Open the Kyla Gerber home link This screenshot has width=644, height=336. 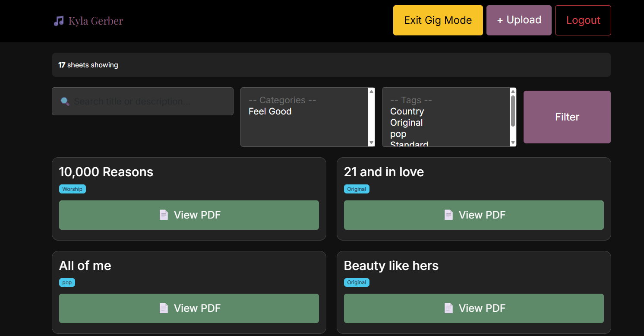click(95, 21)
